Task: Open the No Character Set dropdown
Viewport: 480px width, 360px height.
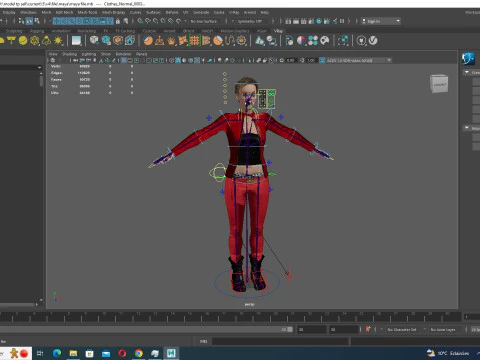Action: (402, 329)
